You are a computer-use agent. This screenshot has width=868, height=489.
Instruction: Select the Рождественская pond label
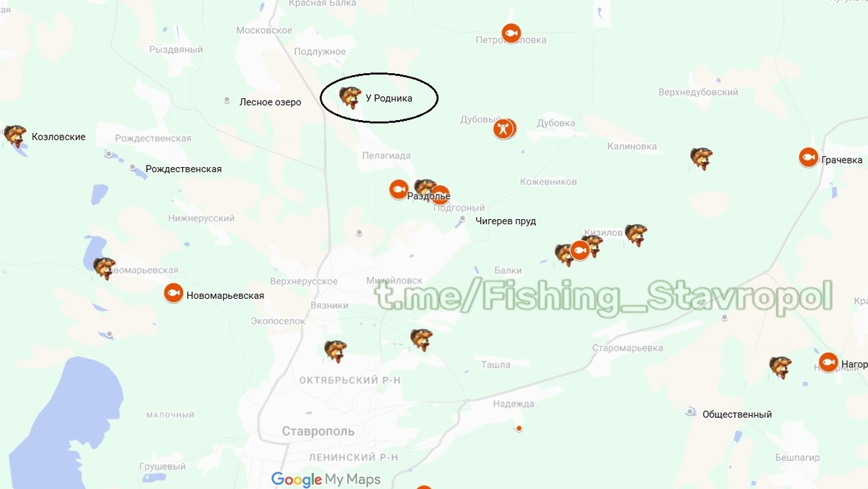pyautogui.click(x=183, y=169)
